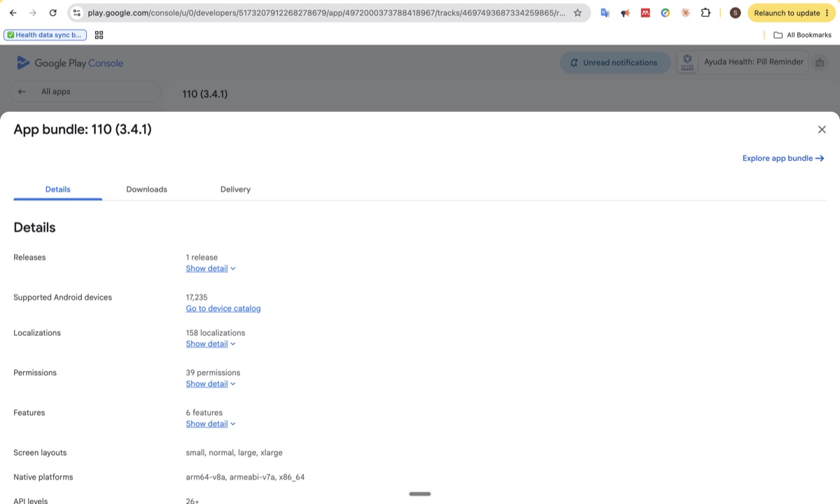Open Unread notifications
The height and width of the screenshot is (504, 840).
point(615,62)
